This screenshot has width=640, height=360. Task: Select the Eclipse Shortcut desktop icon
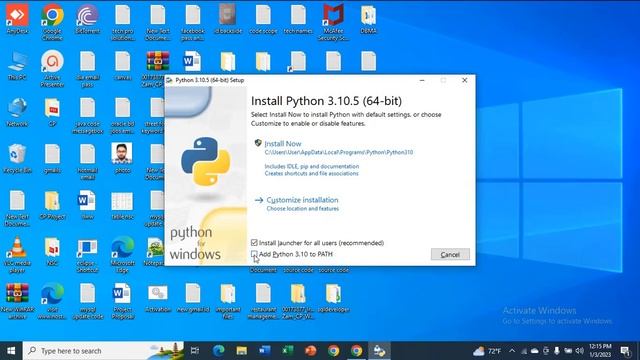coord(87,255)
